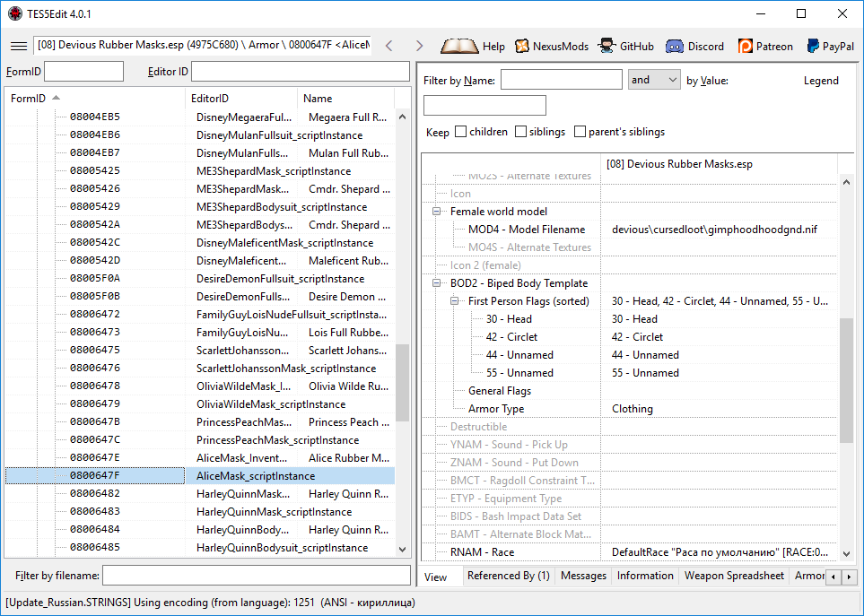Open the Discord link
The height and width of the screenshot is (616, 864).
(x=694, y=47)
